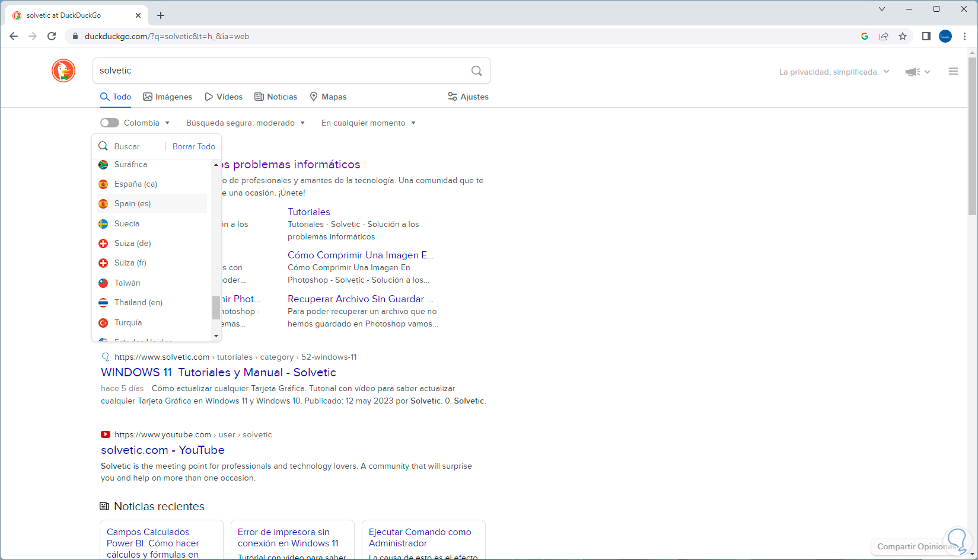Click the browser back arrow
Viewport: 978px width, 560px height.
[14, 36]
